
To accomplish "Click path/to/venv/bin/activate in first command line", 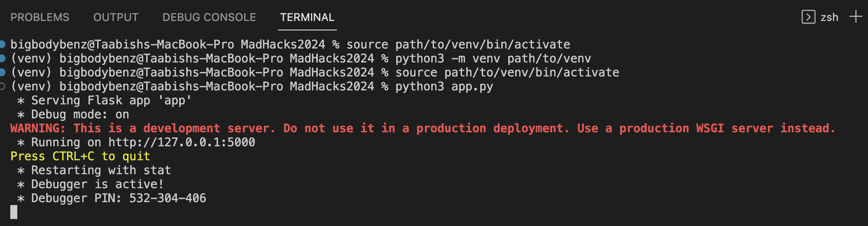I will pyautogui.click(x=483, y=44).
